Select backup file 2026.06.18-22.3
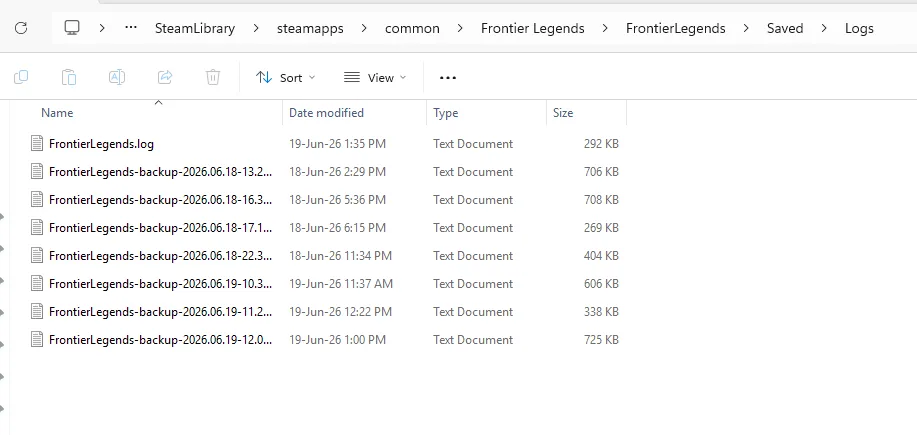 [160, 256]
